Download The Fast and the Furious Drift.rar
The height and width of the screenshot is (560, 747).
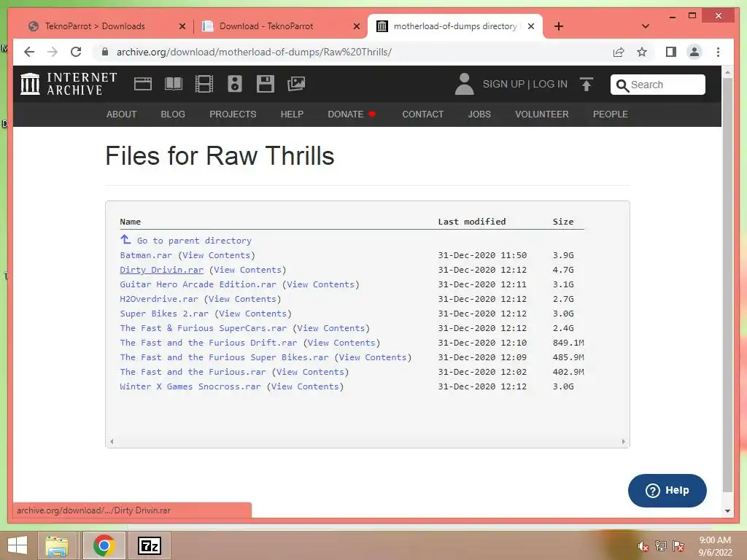pos(209,343)
